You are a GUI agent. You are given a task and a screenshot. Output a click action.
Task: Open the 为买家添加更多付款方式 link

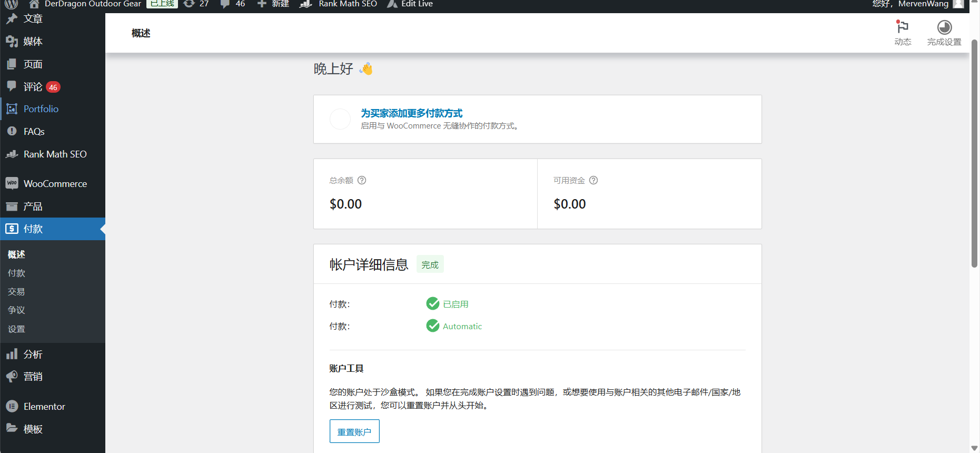pos(411,113)
